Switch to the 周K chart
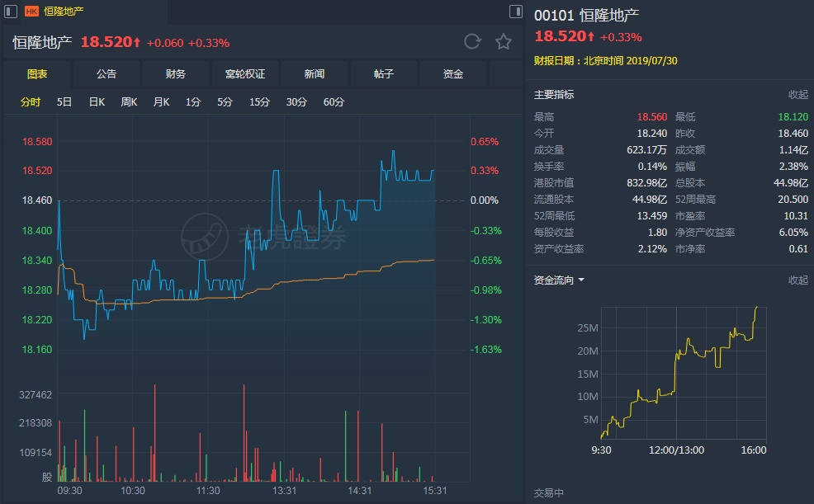This screenshot has height=504, width=814. click(x=129, y=102)
